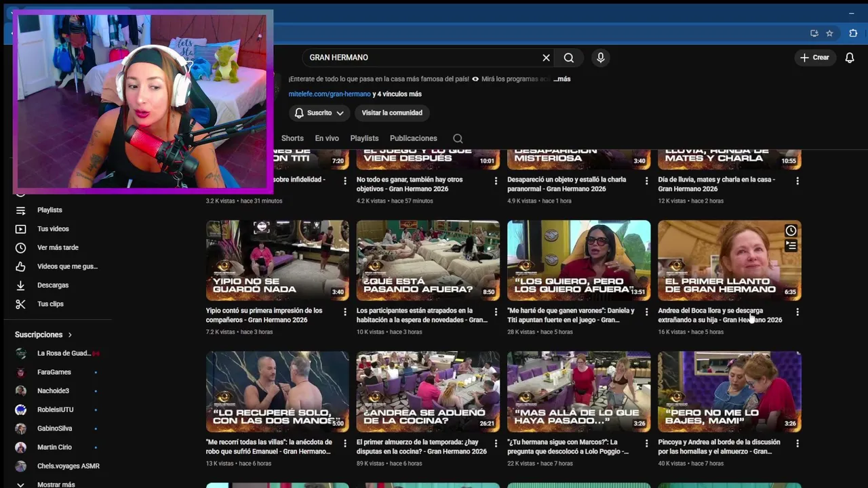
Task: Open Martin Cirio subscription channel
Action: (54, 447)
